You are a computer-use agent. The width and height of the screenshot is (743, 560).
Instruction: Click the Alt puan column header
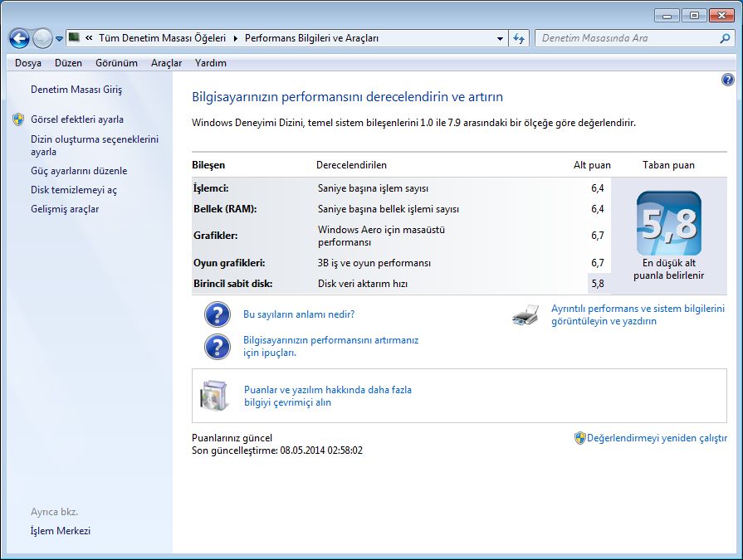click(592, 165)
